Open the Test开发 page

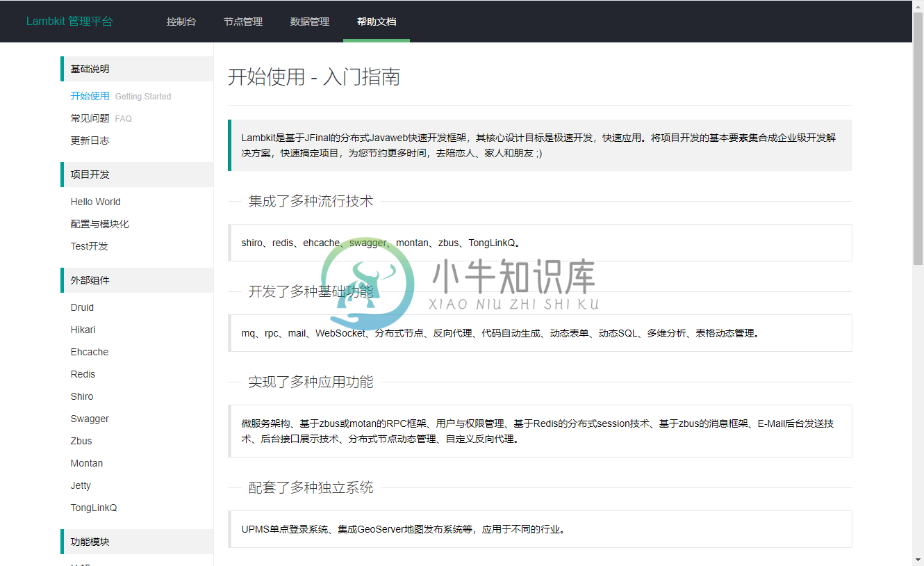90,246
